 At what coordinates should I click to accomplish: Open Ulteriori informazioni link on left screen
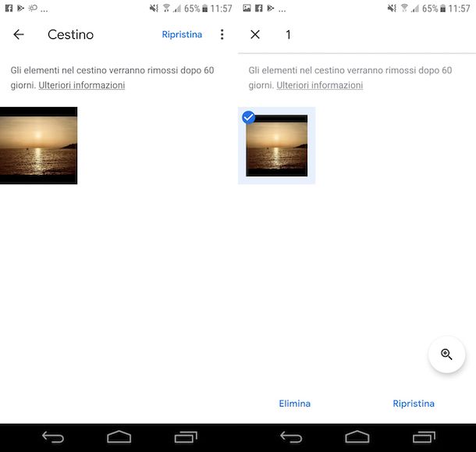[x=82, y=85]
